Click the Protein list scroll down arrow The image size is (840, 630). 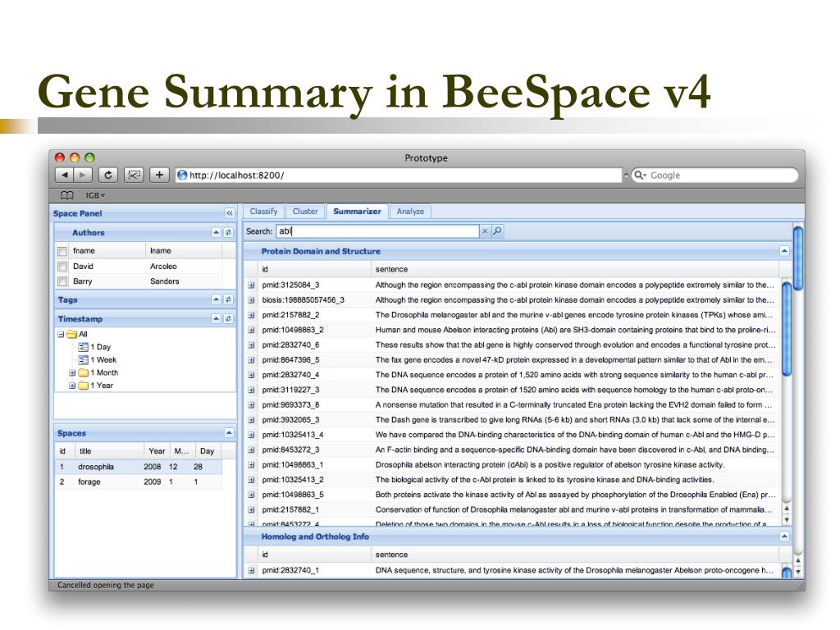point(787,519)
